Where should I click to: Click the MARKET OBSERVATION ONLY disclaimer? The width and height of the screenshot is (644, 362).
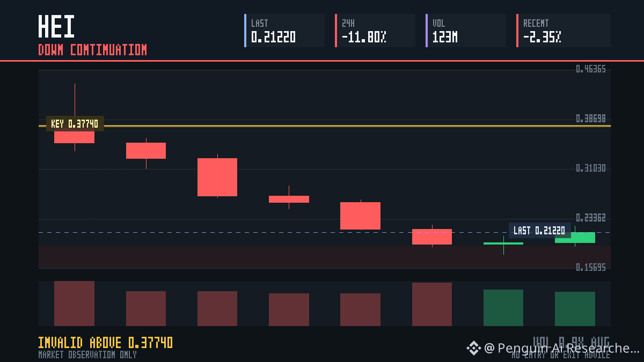tap(87, 354)
